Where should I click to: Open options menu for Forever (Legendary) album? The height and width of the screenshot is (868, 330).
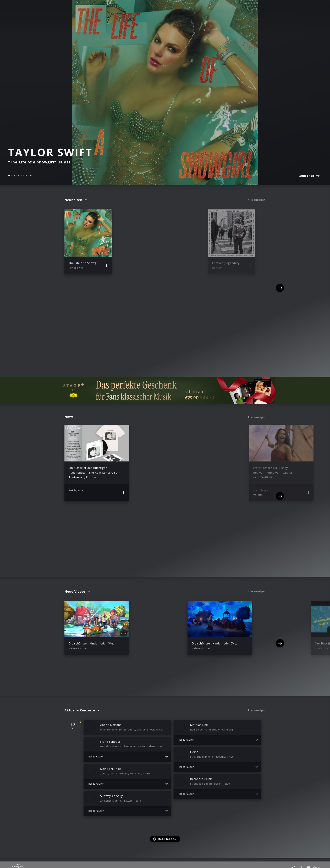click(250, 266)
